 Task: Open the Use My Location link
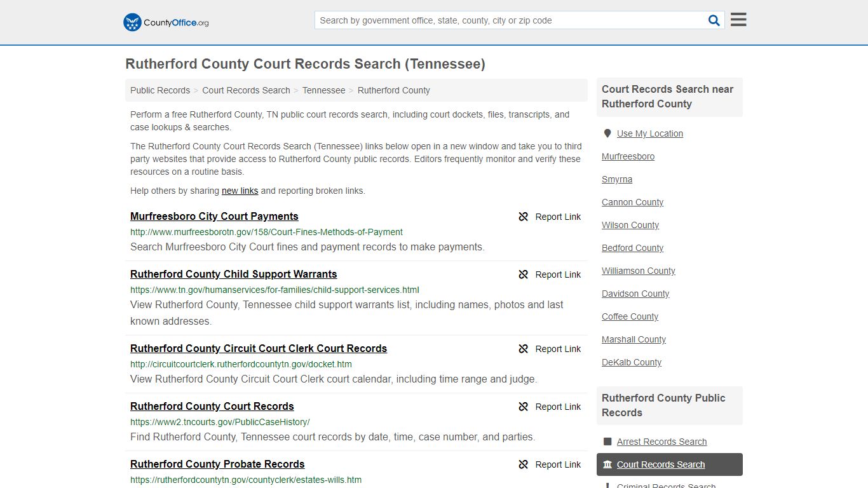[x=649, y=133]
